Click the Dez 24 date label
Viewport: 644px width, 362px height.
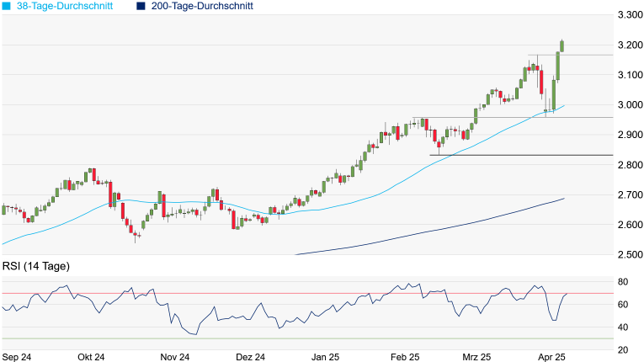(x=250, y=357)
